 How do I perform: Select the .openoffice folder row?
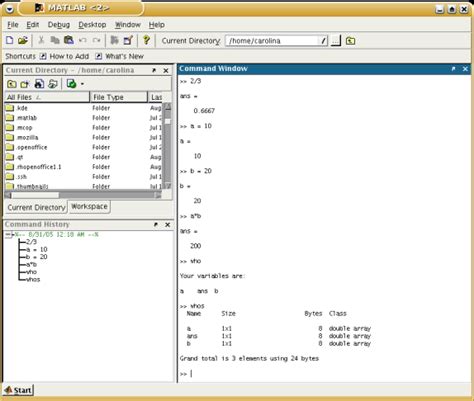84,147
